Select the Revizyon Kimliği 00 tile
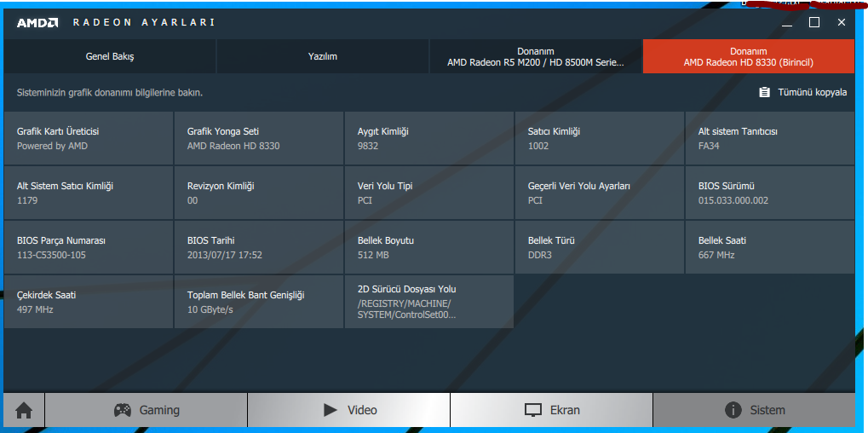Image resolution: width=868 pixels, height=433 pixels. click(259, 193)
